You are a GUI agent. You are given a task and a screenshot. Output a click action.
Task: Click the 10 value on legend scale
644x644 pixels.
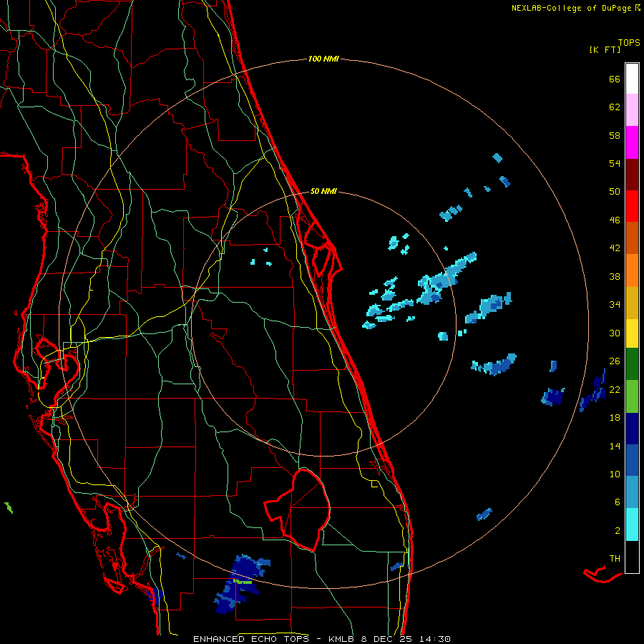(x=615, y=474)
